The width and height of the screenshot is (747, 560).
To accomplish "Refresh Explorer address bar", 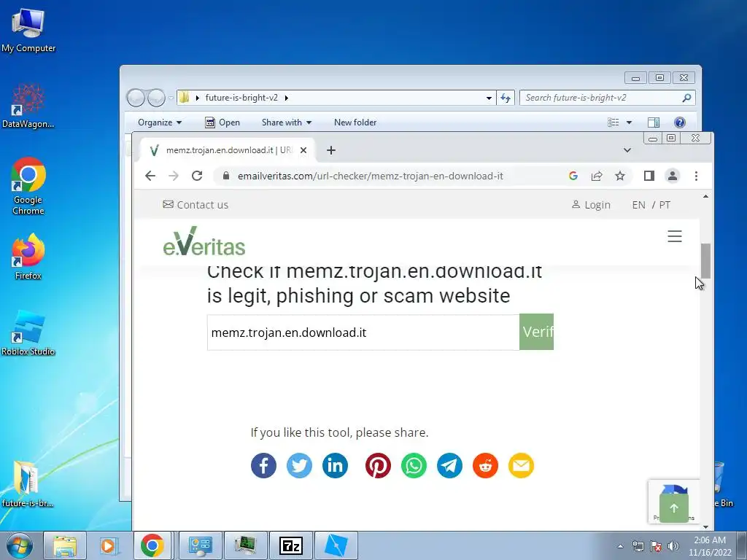I will pos(506,98).
